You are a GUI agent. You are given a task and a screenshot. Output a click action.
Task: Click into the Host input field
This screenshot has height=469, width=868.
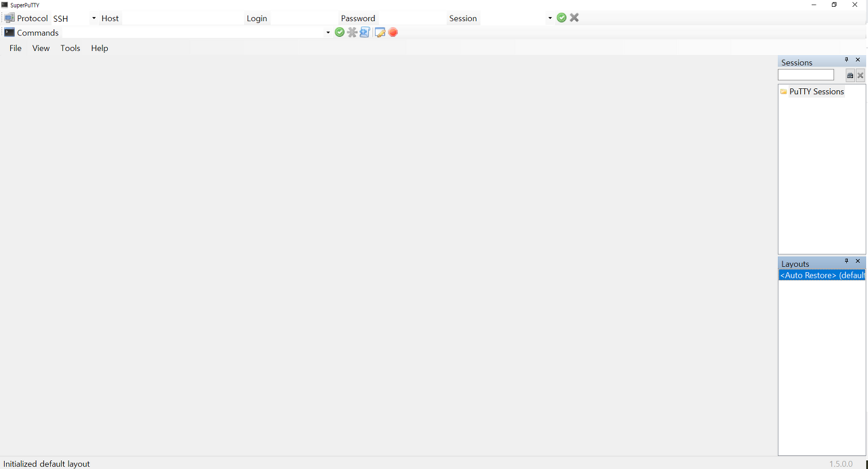click(x=182, y=18)
